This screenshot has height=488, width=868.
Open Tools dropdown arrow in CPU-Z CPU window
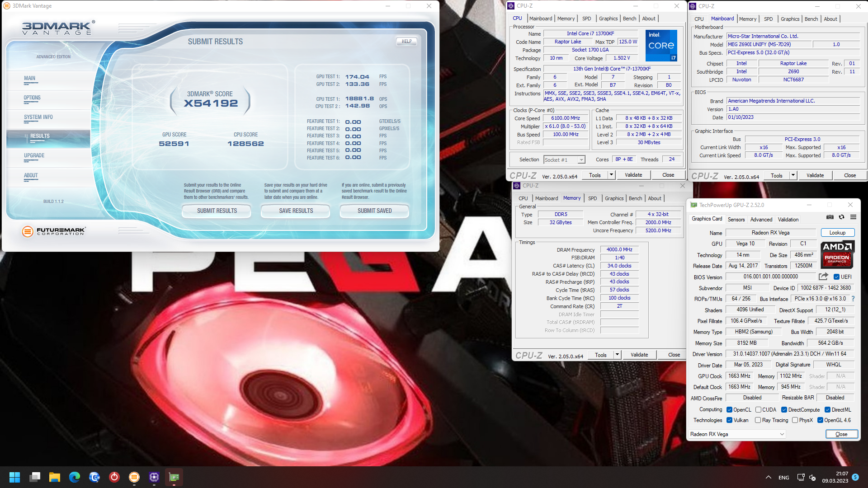tap(611, 175)
